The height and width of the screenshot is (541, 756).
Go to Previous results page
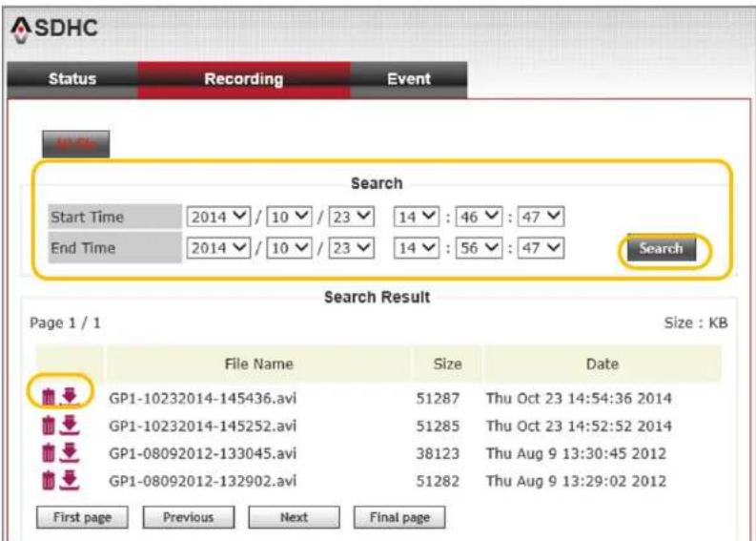coord(188,517)
